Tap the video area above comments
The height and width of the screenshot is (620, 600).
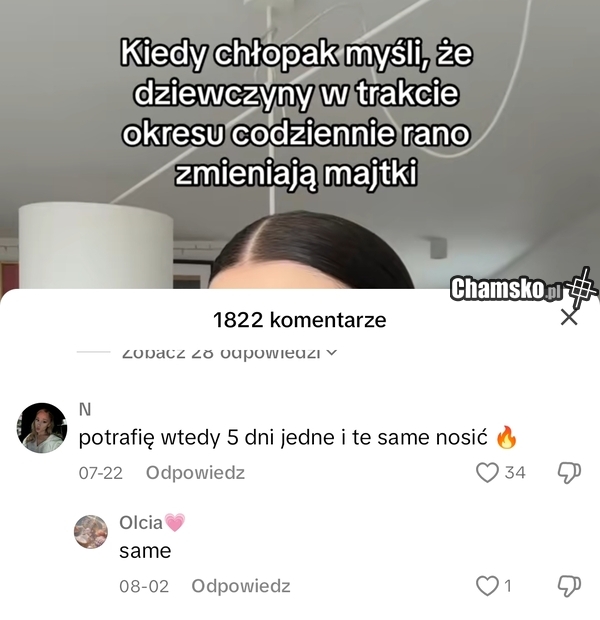[300, 144]
